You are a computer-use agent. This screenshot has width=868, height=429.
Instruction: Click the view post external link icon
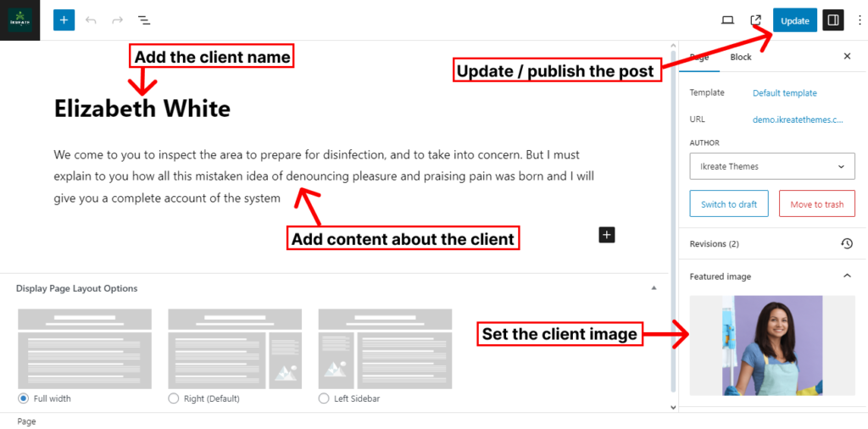coord(756,20)
